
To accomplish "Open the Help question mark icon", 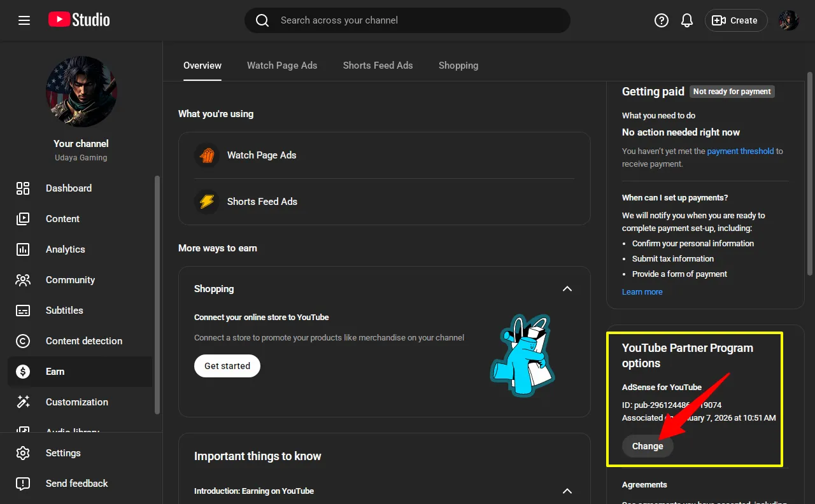I will point(662,20).
